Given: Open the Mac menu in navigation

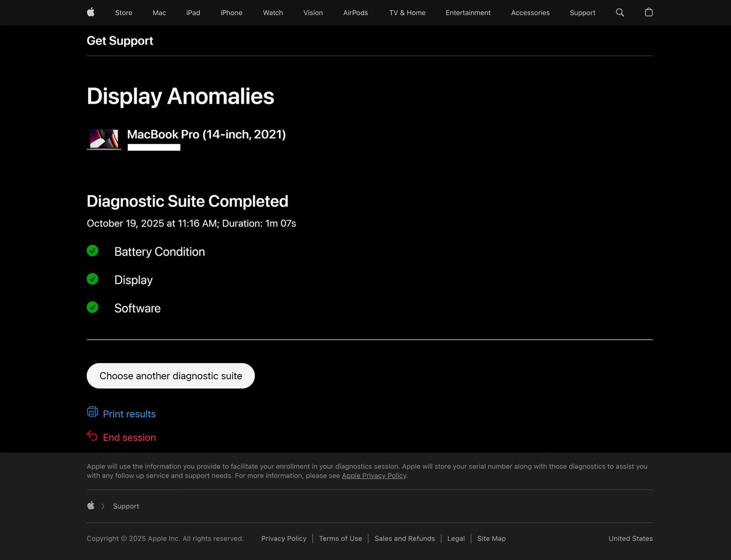Looking at the screenshot, I should coord(159,13).
